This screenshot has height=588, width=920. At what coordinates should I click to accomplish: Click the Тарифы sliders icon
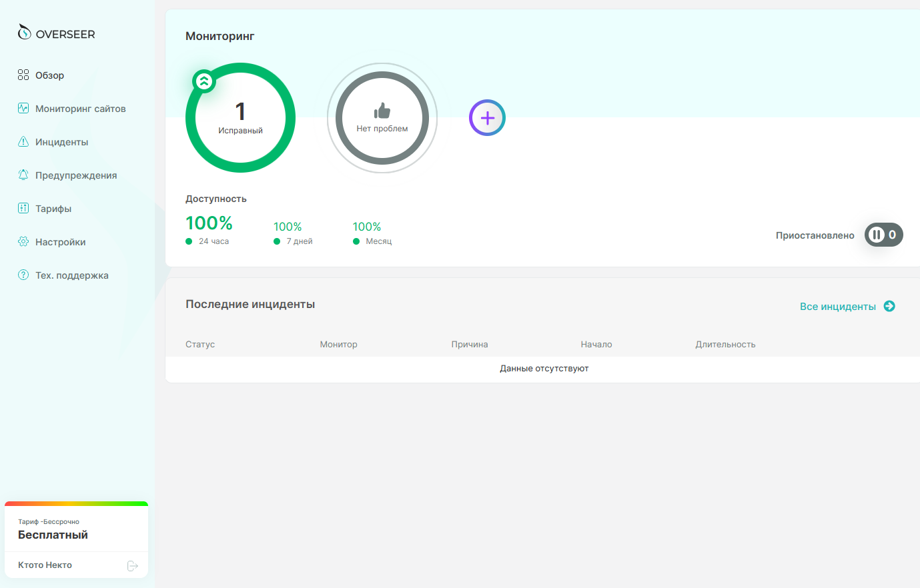[23, 208]
